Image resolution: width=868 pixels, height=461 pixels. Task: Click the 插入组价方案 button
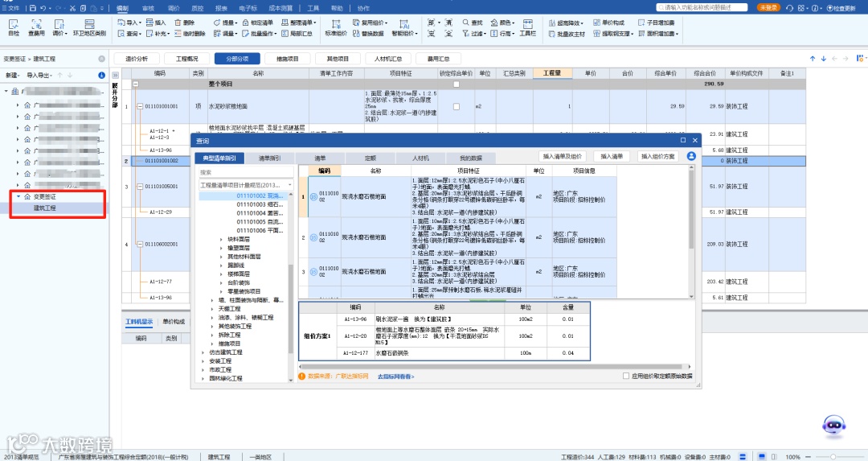pyautogui.click(x=658, y=156)
